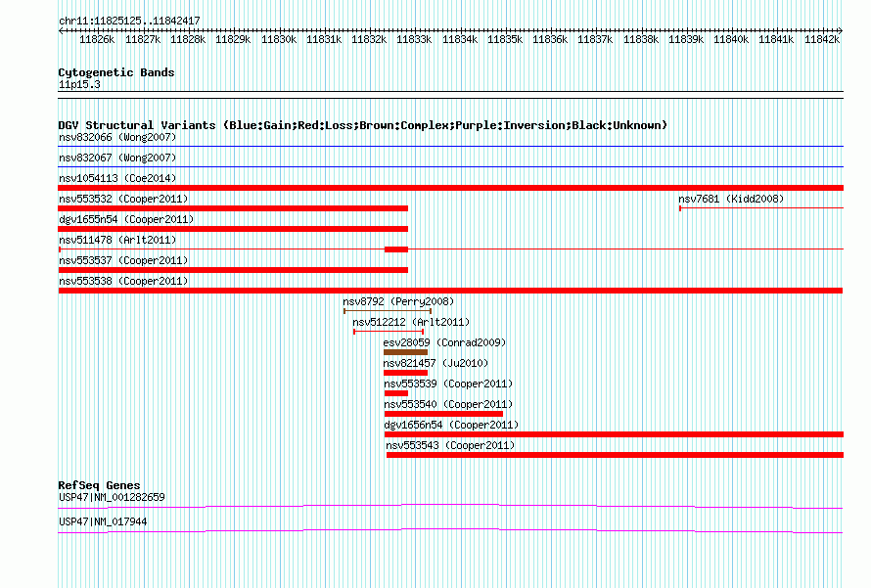Click the short red bar under nsv553539

[x=396, y=393]
